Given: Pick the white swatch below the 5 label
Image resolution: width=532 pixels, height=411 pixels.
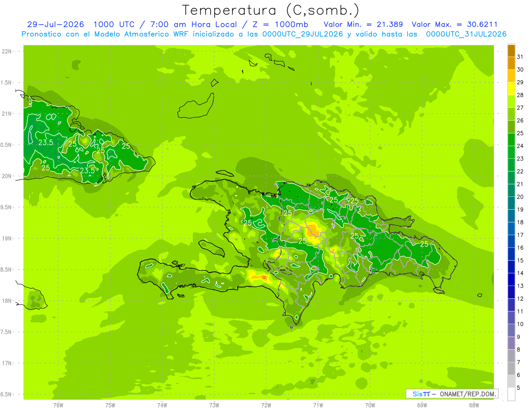Looking at the screenshot, I should point(511,394).
